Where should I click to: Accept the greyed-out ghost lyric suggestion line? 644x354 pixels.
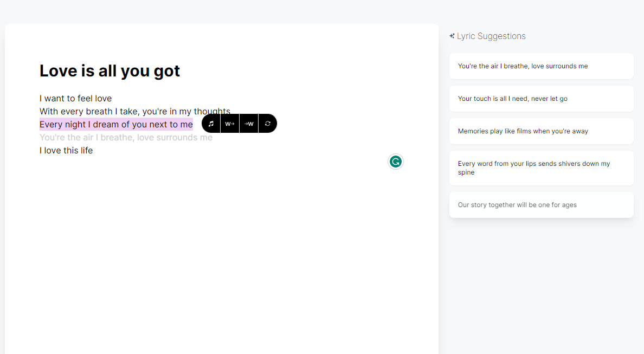click(x=126, y=138)
